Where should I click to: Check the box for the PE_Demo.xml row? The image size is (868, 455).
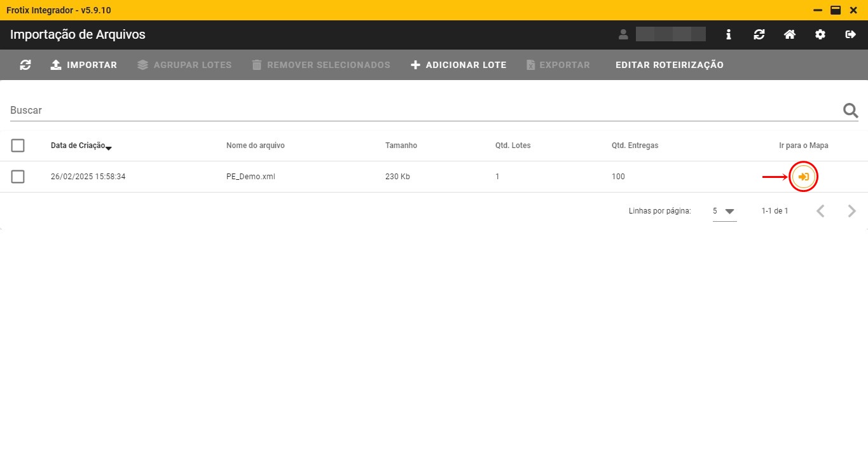(x=18, y=177)
